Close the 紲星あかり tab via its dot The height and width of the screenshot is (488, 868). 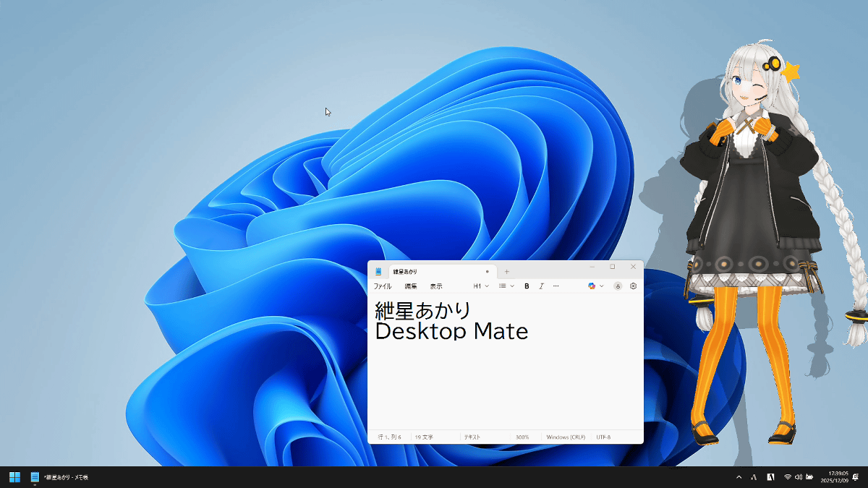[x=487, y=272]
